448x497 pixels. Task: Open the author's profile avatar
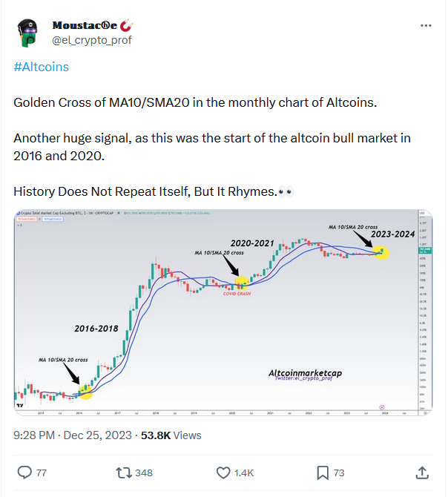pos(27,32)
